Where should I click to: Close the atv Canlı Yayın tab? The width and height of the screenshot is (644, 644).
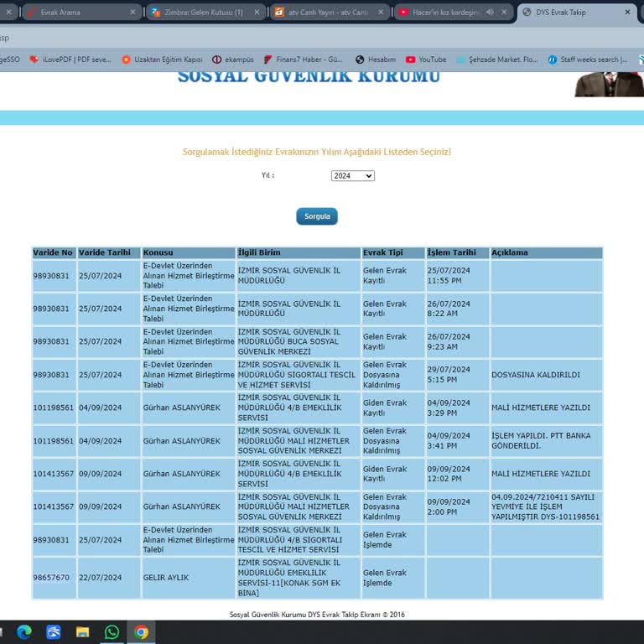click(x=381, y=13)
